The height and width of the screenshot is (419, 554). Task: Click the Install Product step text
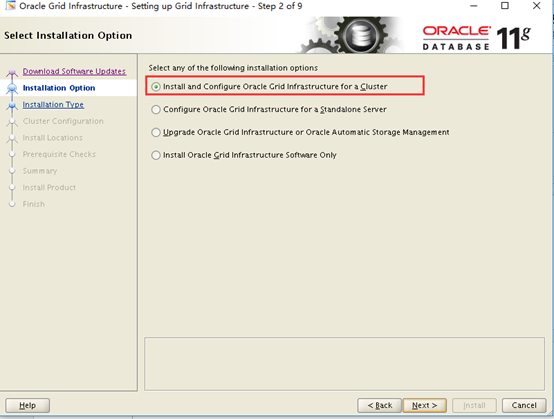[x=49, y=188]
